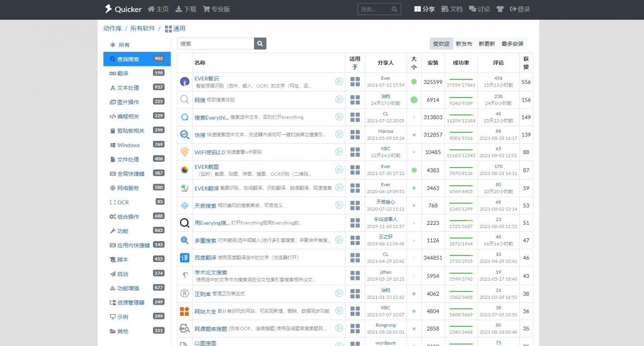Select 查询搜索 category
Image resolution: width=644 pixels, height=346 pixels.
[137, 59]
